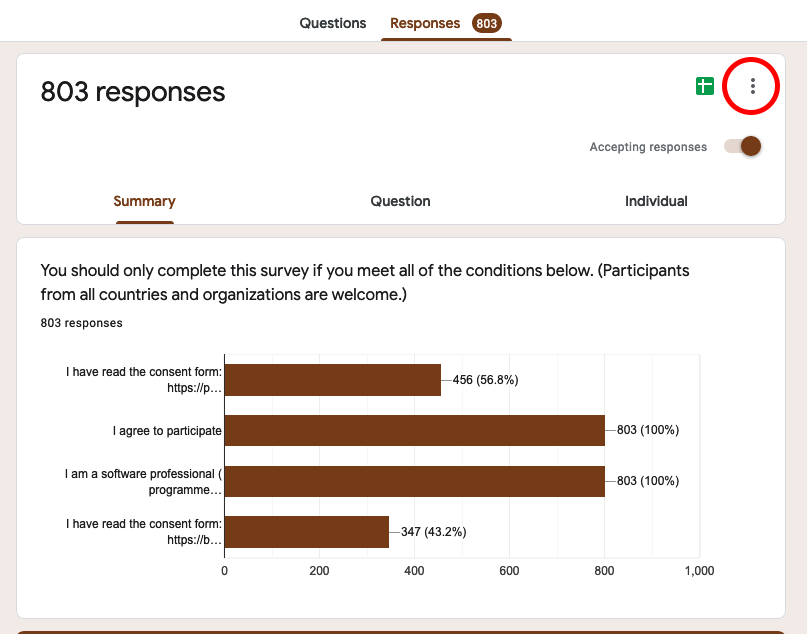This screenshot has height=634, width=807.
Task: Click the '456 (56.8%)' value label
Action: tap(485, 380)
